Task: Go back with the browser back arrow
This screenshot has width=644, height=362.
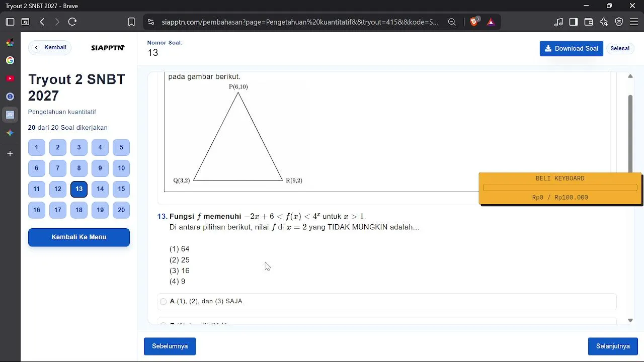Action: point(42,22)
